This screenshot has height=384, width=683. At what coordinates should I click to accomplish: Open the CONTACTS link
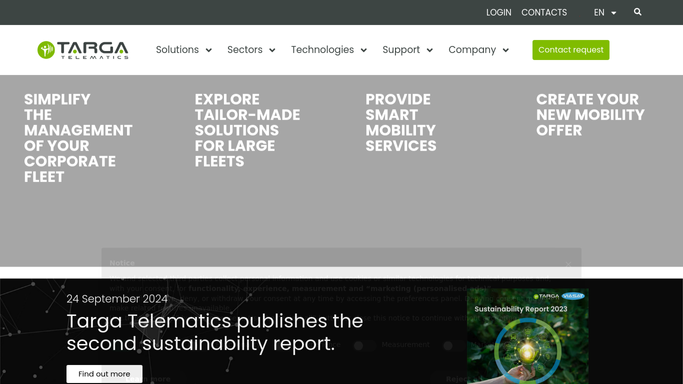544,13
